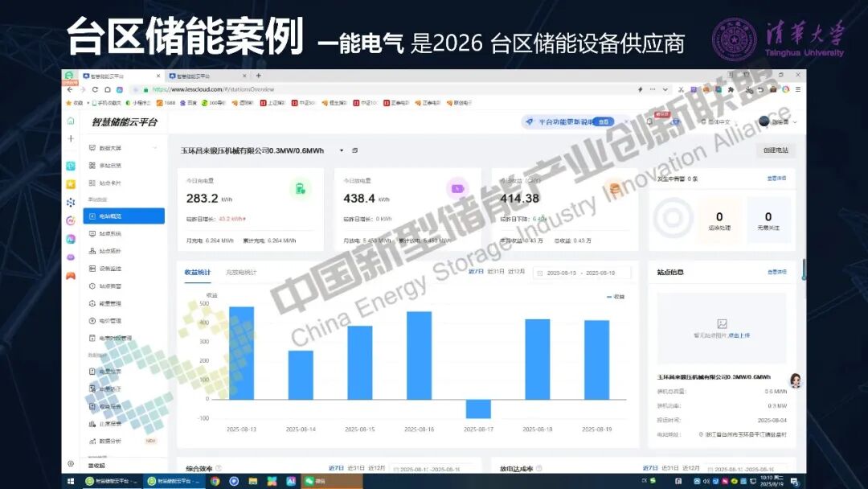This screenshot has height=489, width=868.
Task: Open the 收藏 bookmarks star
Action: coord(74,102)
